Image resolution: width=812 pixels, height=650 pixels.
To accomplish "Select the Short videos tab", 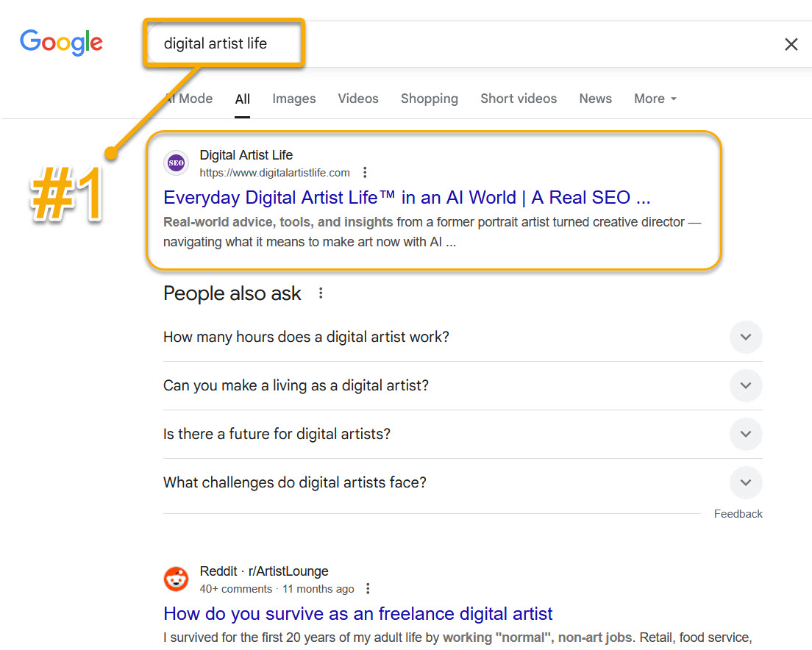I will click(519, 99).
